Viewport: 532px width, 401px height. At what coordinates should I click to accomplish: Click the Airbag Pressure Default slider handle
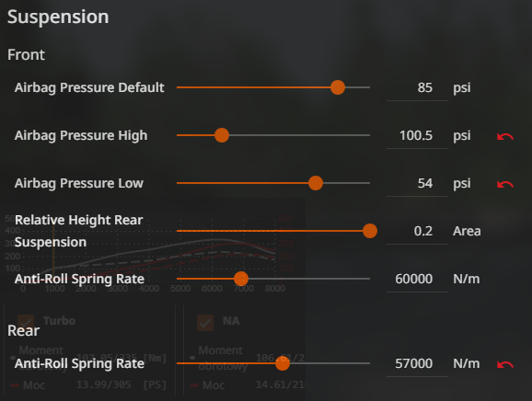coord(338,87)
